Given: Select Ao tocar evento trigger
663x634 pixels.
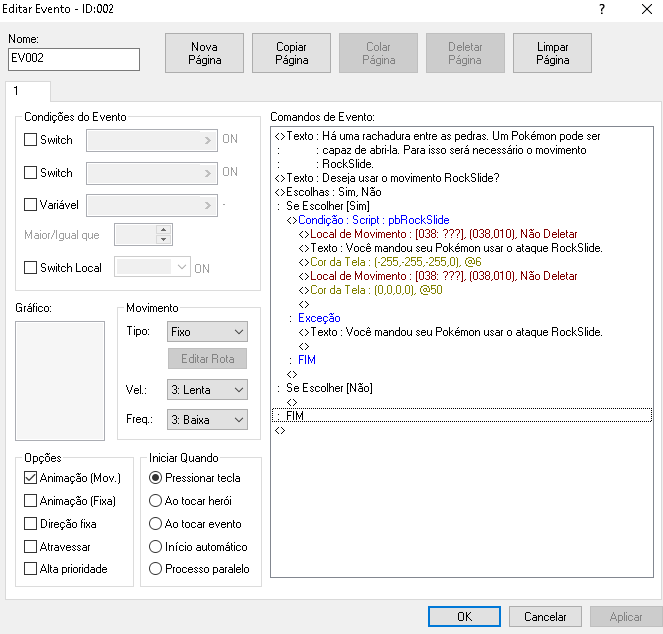Looking at the screenshot, I should [156, 524].
